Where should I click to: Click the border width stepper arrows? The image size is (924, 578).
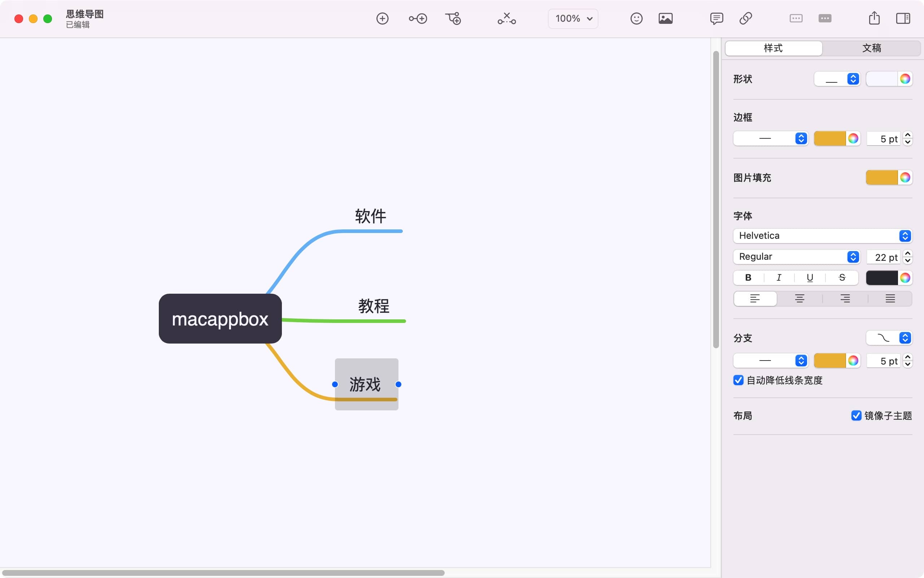[908, 138]
